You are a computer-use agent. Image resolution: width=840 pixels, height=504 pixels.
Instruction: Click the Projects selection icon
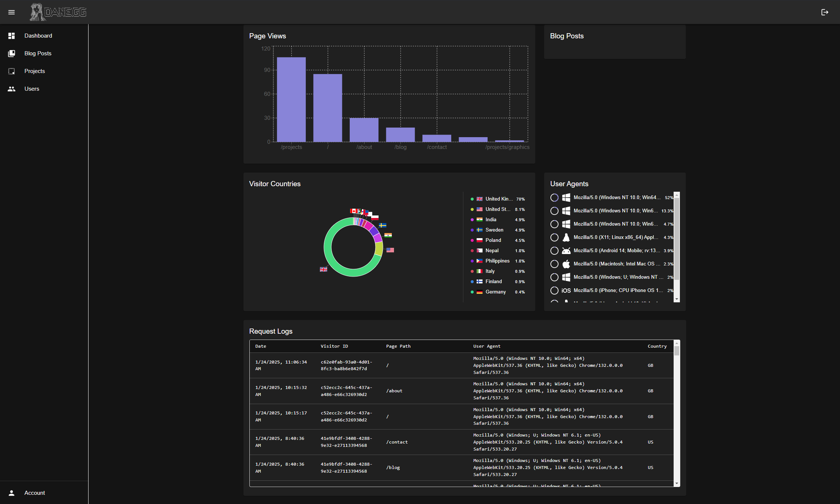[x=11, y=71]
